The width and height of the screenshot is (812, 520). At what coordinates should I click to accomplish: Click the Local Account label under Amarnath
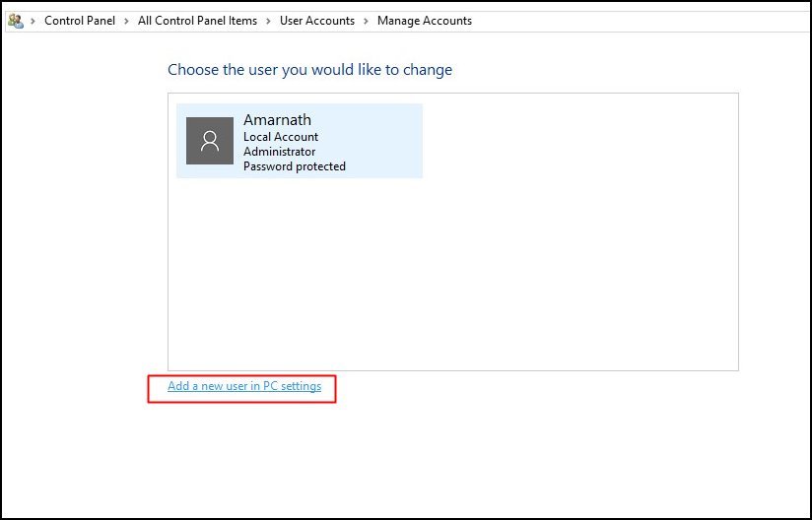(x=281, y=137)
